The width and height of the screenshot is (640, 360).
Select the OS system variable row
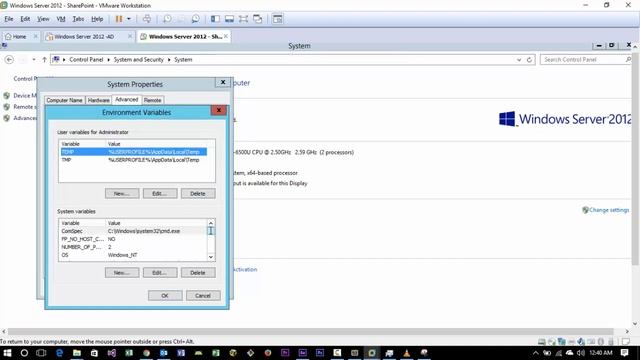pos(133,255)
